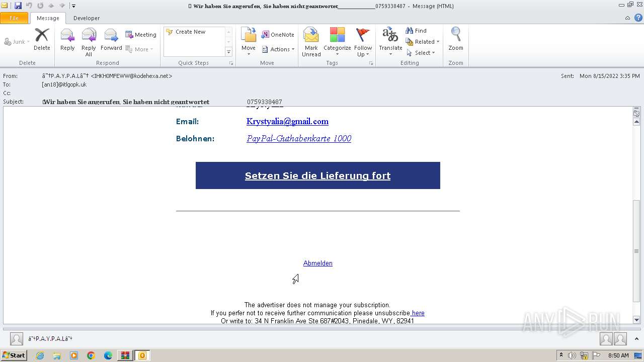Screen dimensions: 644x362
Task: Open File Explorer from the taskbar
Action: (57, 355)
